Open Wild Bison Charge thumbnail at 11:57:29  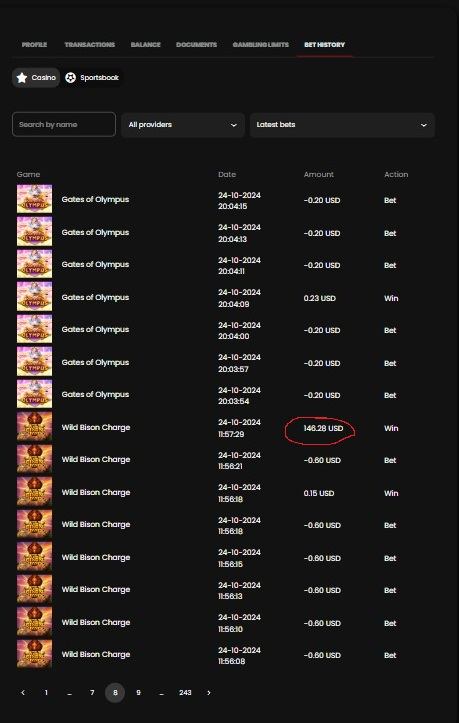(x=35, y=427)
